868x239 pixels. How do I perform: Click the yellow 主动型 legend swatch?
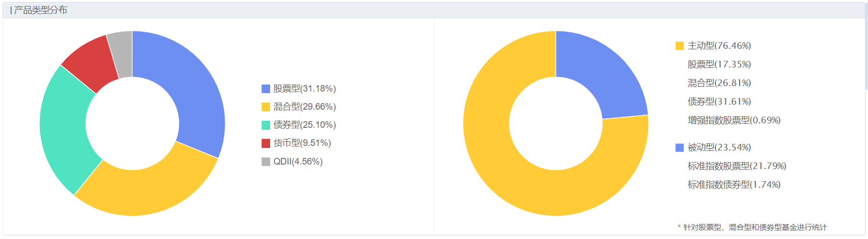(x=679, y=46)
